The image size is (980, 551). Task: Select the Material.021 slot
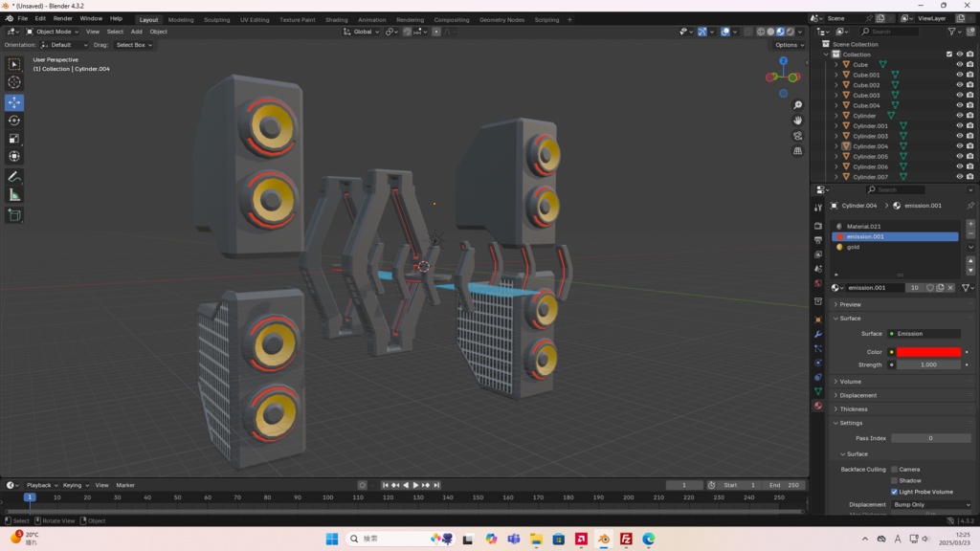(x=895, y=227)
